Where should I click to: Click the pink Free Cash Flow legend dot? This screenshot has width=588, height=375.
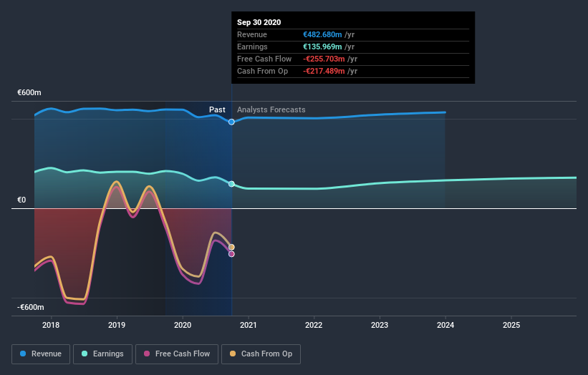[x=147, y=354]
